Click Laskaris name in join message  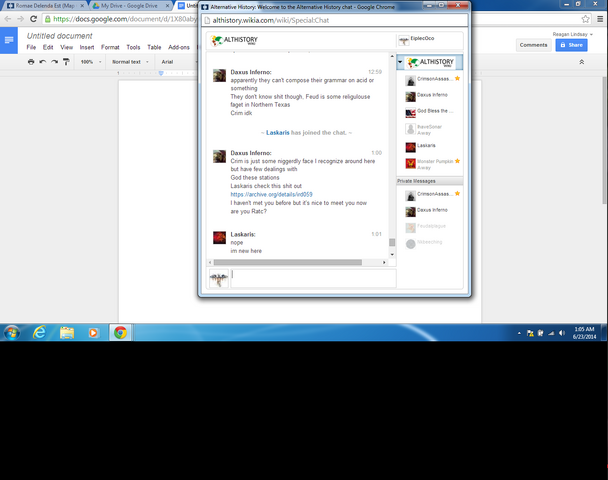point(278,133)
